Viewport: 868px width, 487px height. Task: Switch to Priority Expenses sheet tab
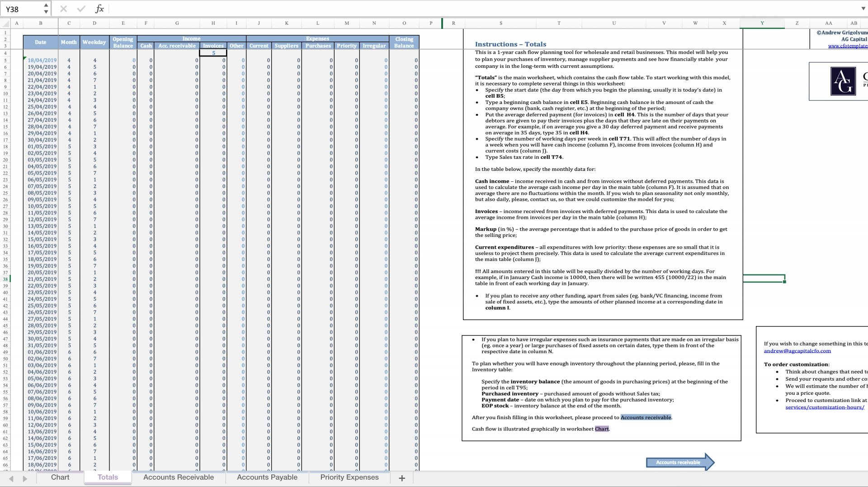(x=349, y=477)
